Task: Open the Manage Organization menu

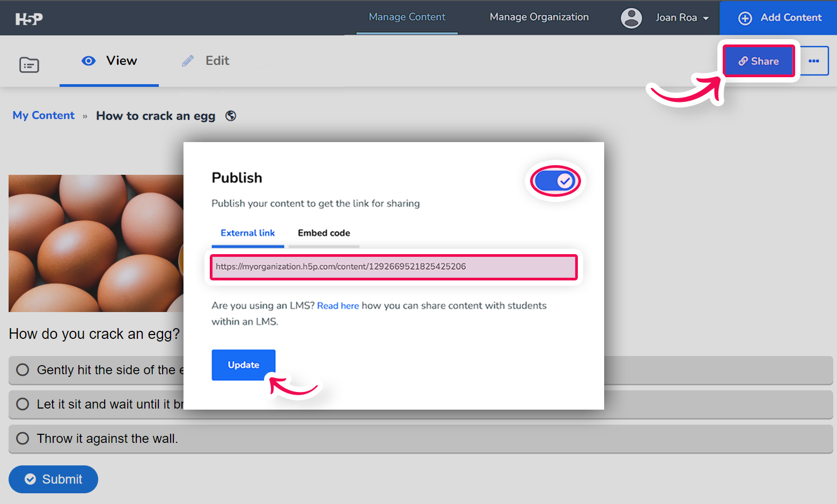Action: pos(539,17)
